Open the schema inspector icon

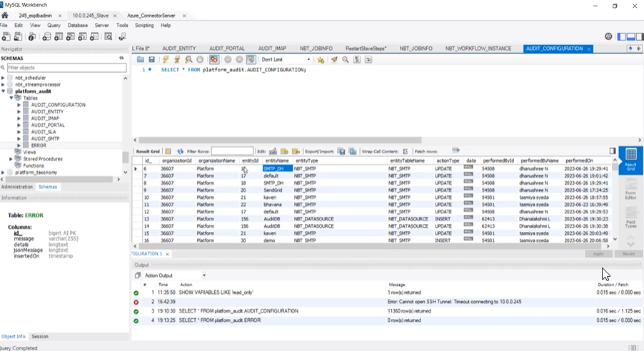coord(32,36)
